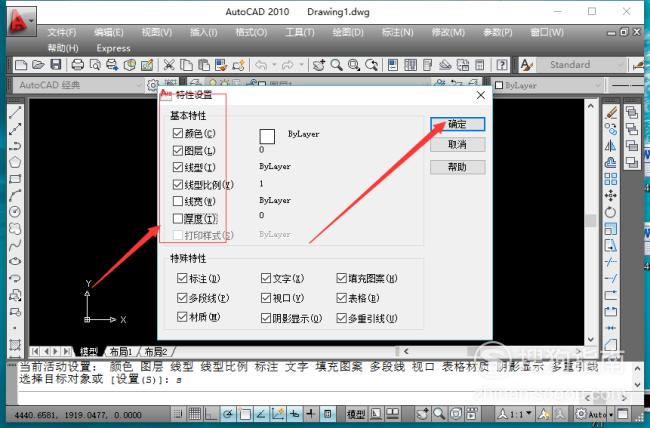Select the Polygon tool
The height and width of the screenshot is (428, 650).
tap(15, 162)
